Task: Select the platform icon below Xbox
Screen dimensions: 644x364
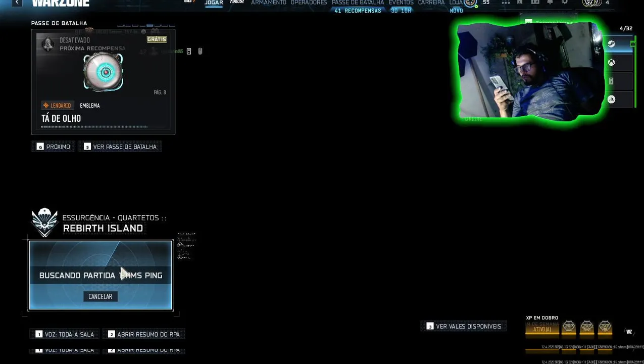Action: 611,81
